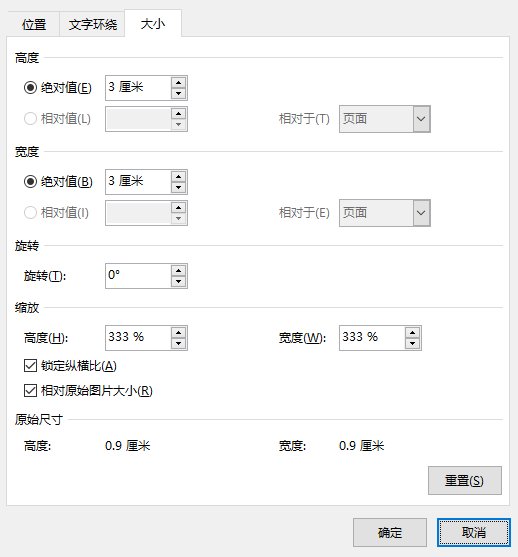This screenshot has width=518, height=557.
Task: Decrease scale width percent with down arrow
Action: point(412,343)
